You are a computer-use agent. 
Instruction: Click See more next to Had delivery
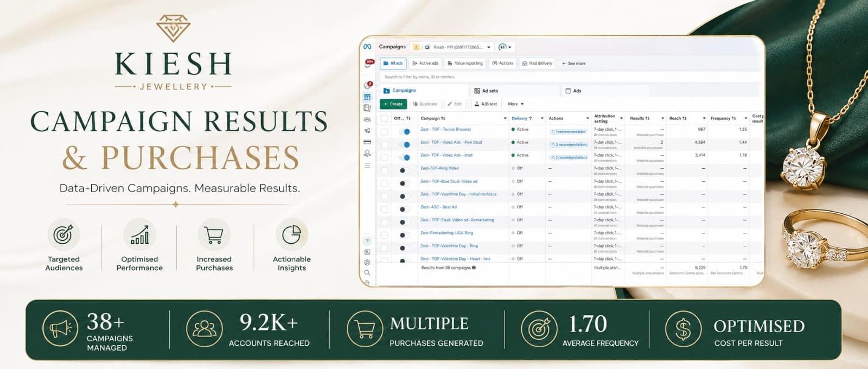coord(573,63)
